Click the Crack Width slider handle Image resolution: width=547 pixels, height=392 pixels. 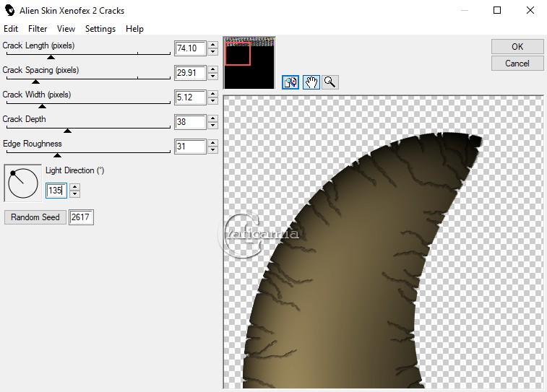point(42,106)
